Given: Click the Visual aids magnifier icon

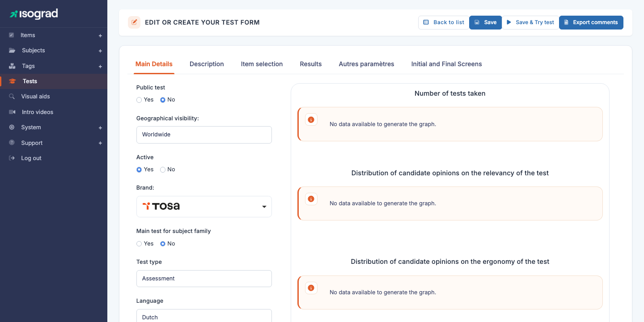Looking at the screenshot, I should [12, 97].
